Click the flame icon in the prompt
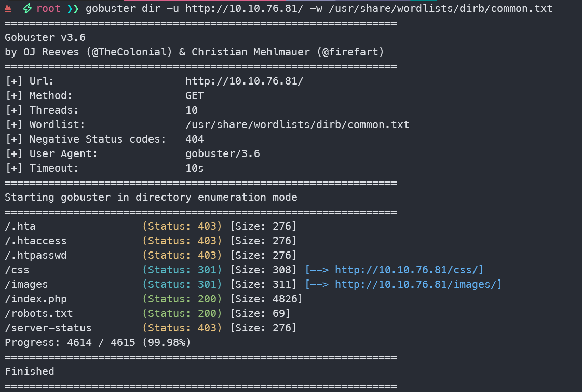582x392 pixels. tap(8, 9)
